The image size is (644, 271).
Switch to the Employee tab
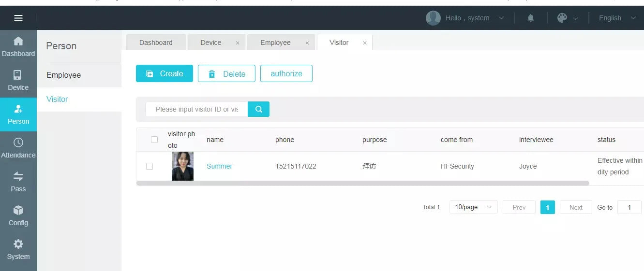(x=275, y=43)
